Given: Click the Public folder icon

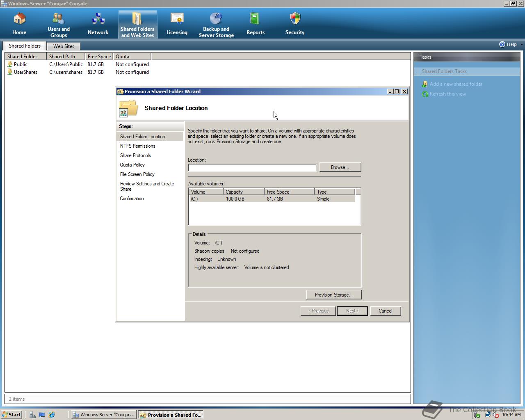Looking at the screenshot, I should pyautogui.click(x=10, y=64).
